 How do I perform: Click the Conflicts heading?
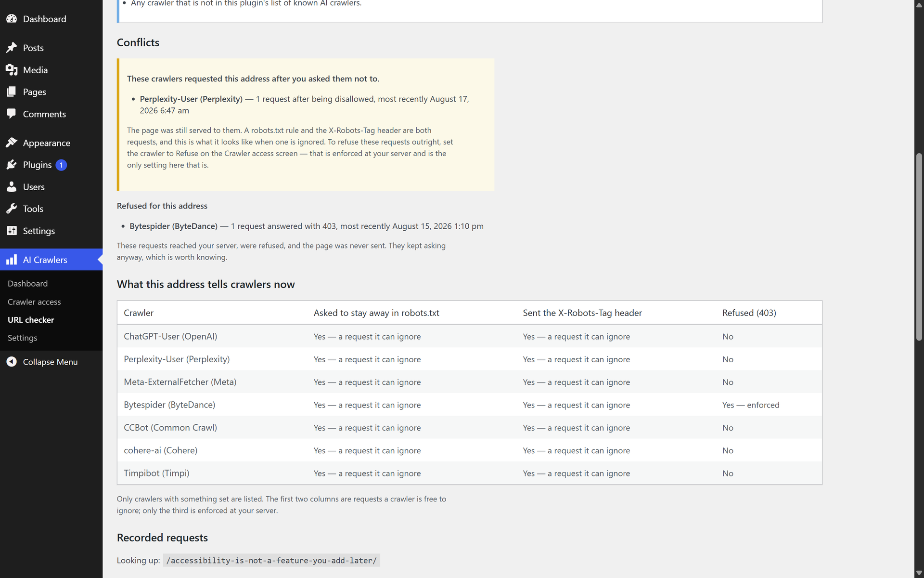coord(138,42)
